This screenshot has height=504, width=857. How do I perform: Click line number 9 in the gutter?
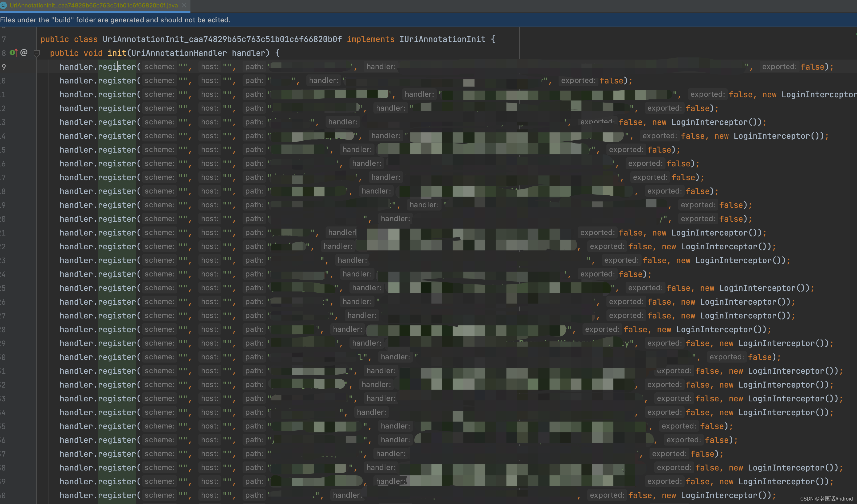click(x=4, y=67)
